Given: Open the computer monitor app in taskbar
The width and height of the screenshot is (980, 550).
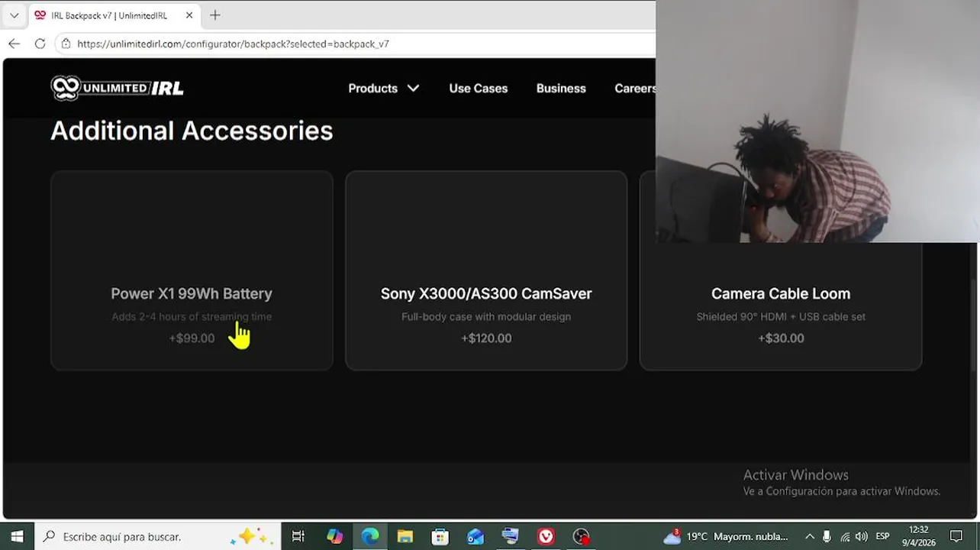Looking at the screenshot, I should (511, 536).
